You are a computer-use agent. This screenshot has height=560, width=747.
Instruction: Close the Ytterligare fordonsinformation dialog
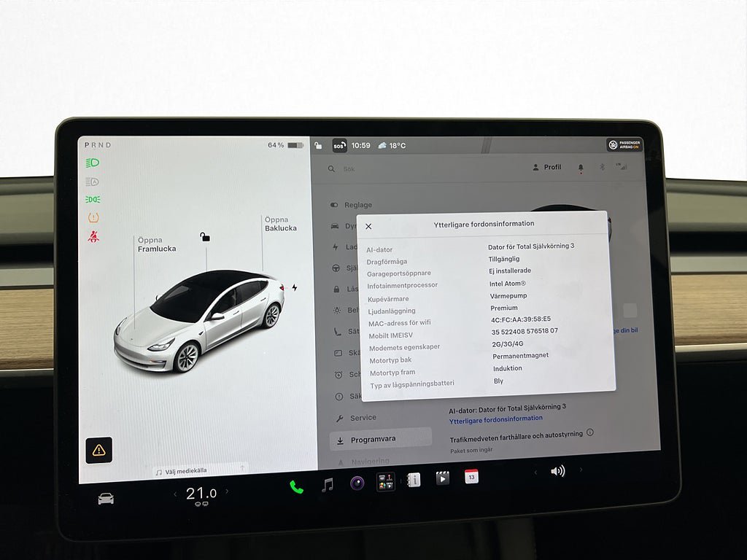tap(368, 227)
